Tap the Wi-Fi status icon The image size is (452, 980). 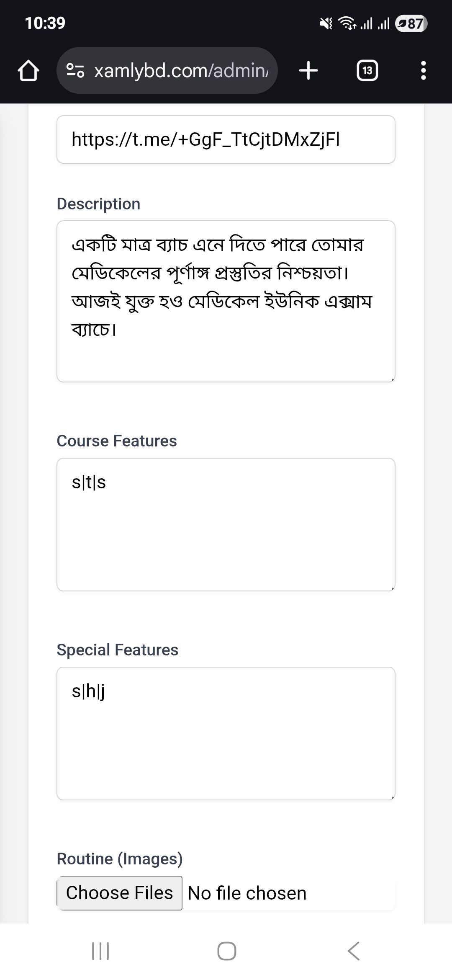(x=347, y=23)
